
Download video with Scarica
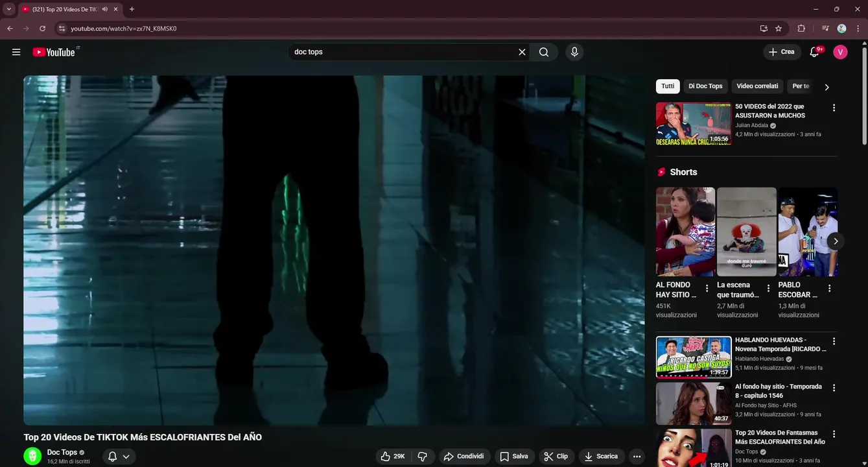[x=602, y=457]
